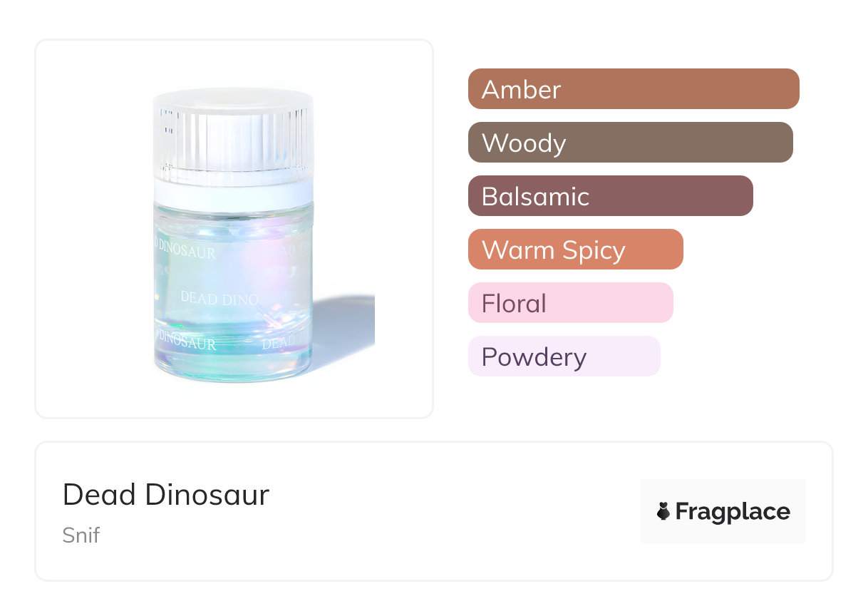
Task: Open the Fragplace wordmark text
Action: point(733,511)
